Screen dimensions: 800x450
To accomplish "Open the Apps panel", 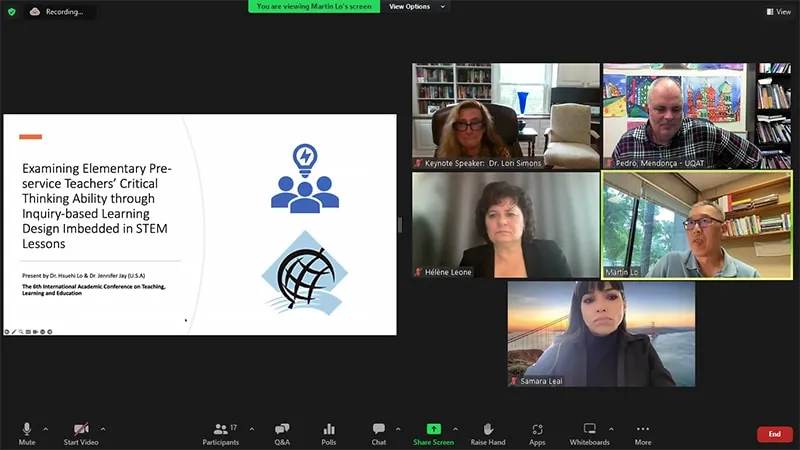I will 537,432.
